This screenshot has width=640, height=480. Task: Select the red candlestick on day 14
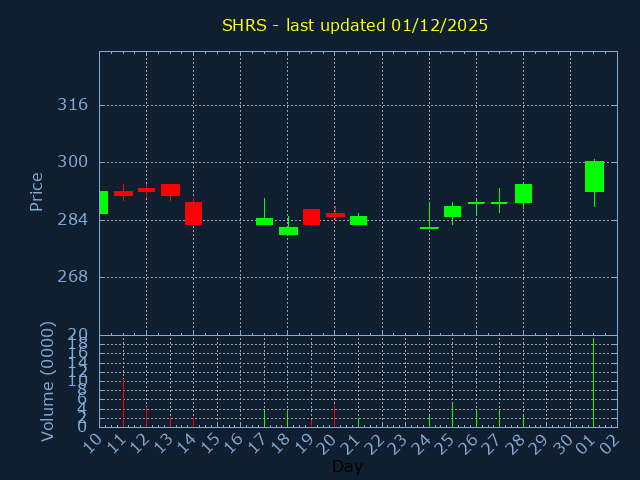[193, 213]
